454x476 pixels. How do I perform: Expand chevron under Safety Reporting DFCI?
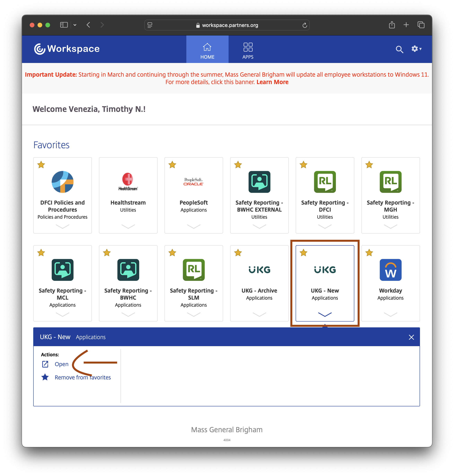pos(325,226)
